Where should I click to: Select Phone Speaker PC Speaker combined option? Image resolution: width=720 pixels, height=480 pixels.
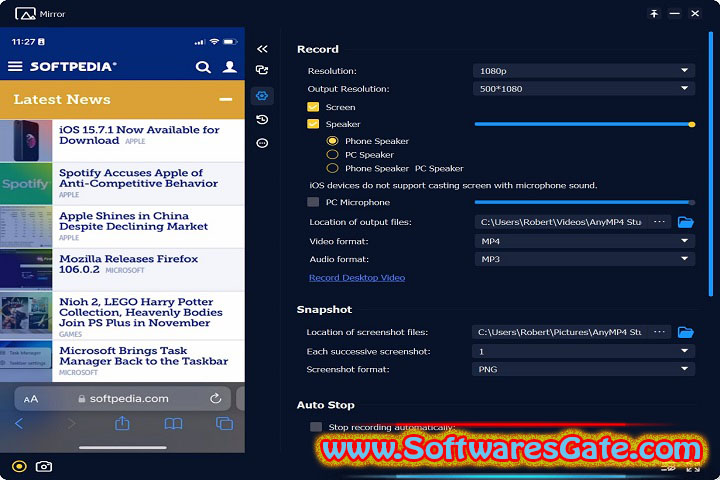(332, 168)
